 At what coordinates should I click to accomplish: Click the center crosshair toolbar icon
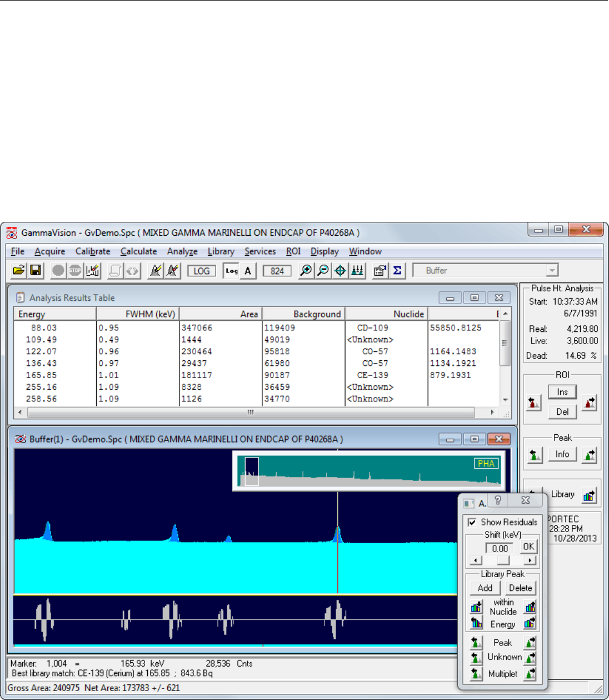pos(340,271)
